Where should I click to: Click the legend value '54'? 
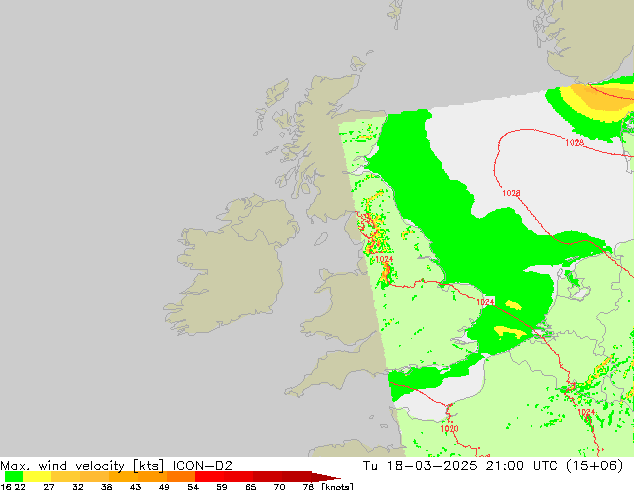193,486
